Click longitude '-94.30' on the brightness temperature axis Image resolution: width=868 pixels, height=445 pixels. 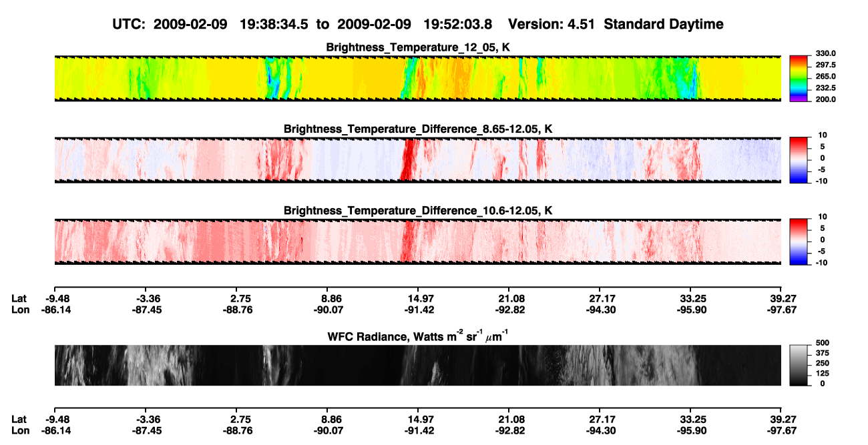pyautogui.click(x=600, y=310)
